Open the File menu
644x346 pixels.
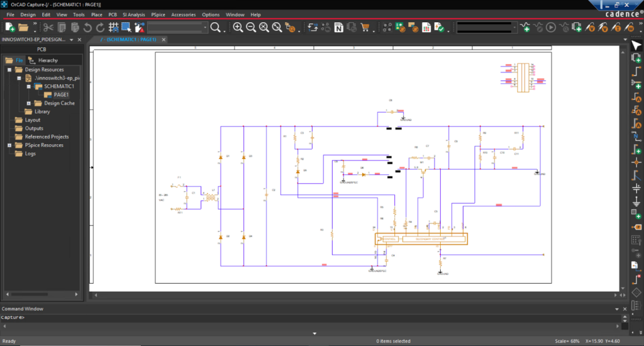(10, 15)
